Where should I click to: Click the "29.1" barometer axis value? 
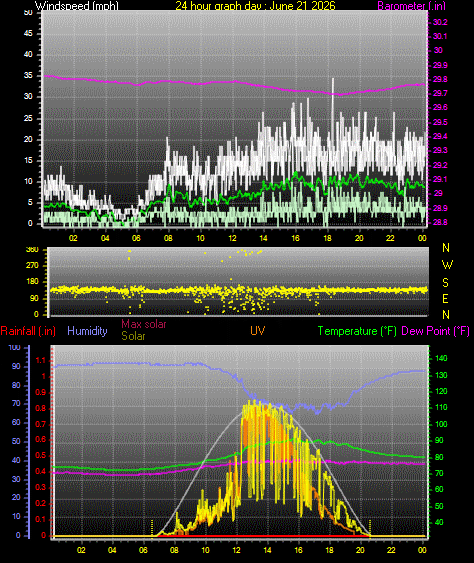pos(440,179)
